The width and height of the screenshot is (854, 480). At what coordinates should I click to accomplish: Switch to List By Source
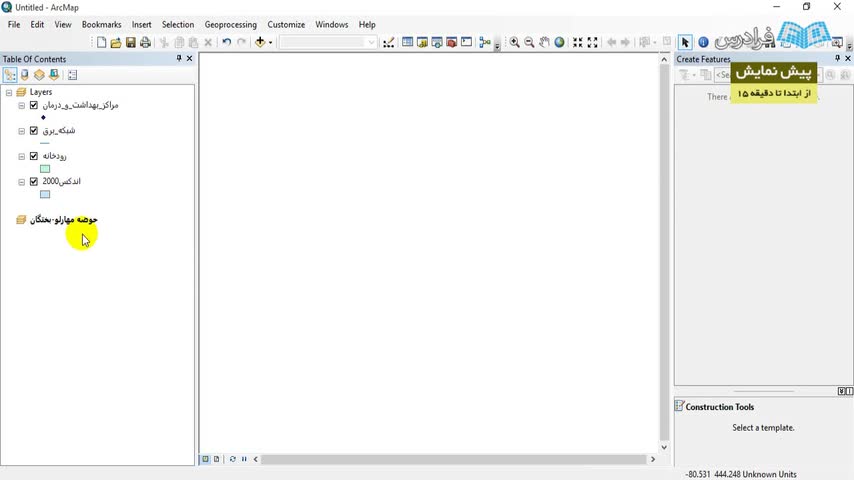25,75
